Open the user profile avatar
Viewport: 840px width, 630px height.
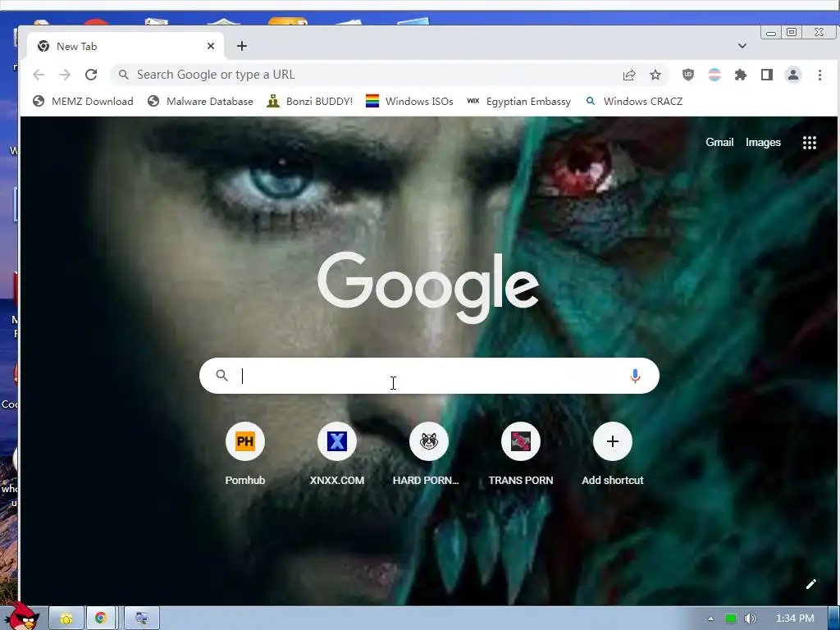pos(793,75)
